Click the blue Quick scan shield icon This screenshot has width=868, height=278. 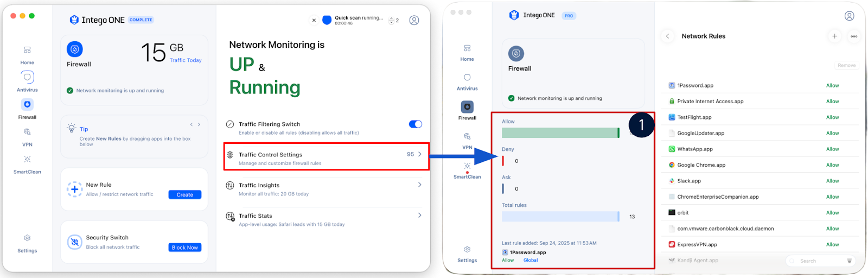click(327, 20)
